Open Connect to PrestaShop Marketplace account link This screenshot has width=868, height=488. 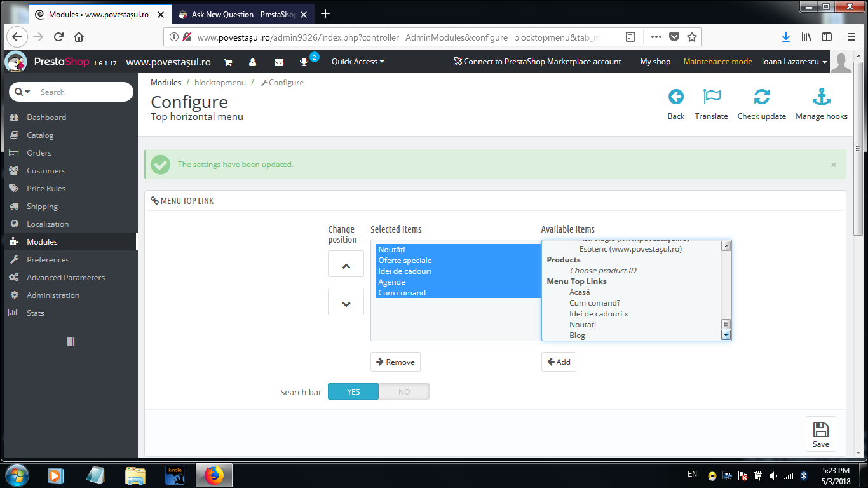pyautogui.click(x=537, y=62)
